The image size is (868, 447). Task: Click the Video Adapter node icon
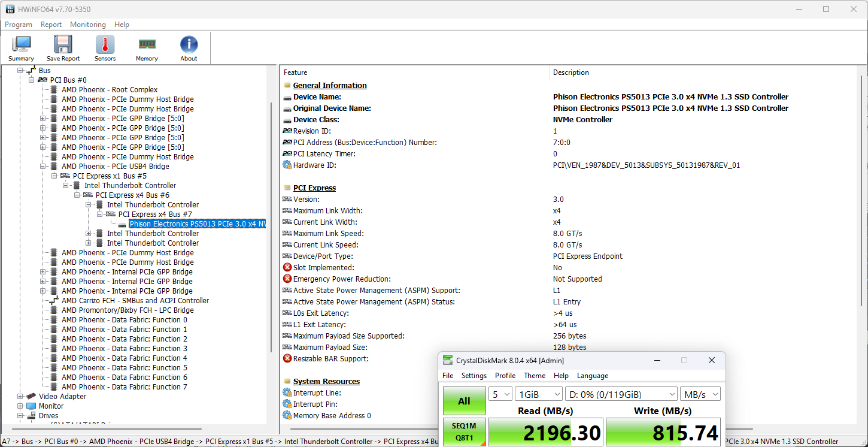(x=31, y=397)
